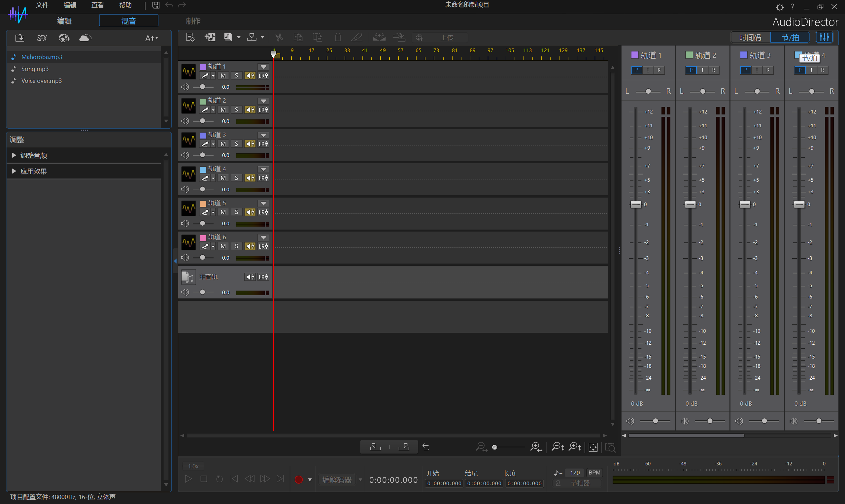Click the CyberLink Cloud icon in the library
The image size is (845, 504).
(85, 38)
